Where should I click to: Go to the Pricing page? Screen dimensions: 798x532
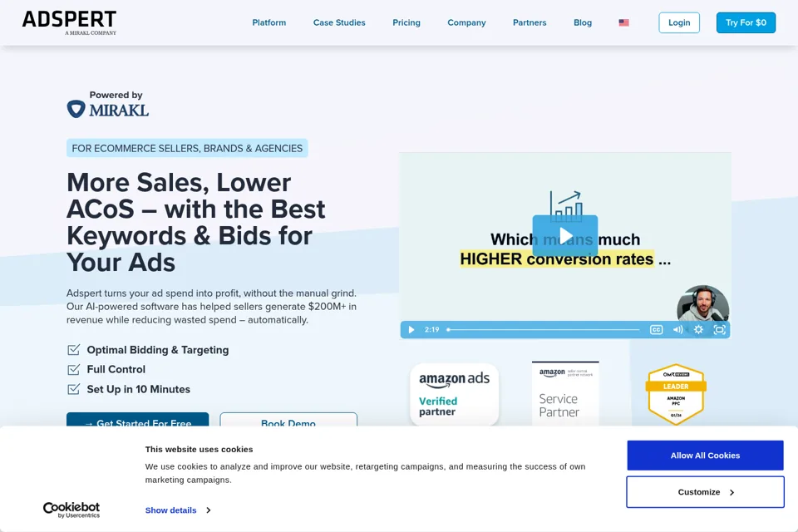tap(406, 22)
